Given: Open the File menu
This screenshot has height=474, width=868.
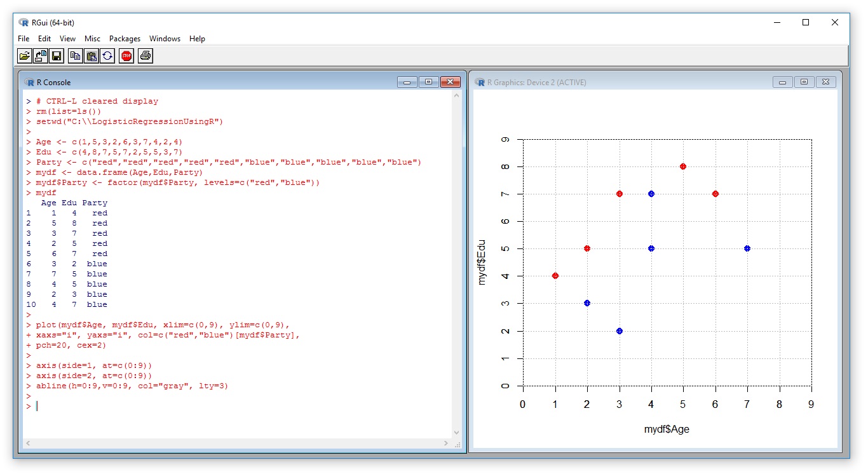Looking at the screenshot, I should click(x=24, y=39).
